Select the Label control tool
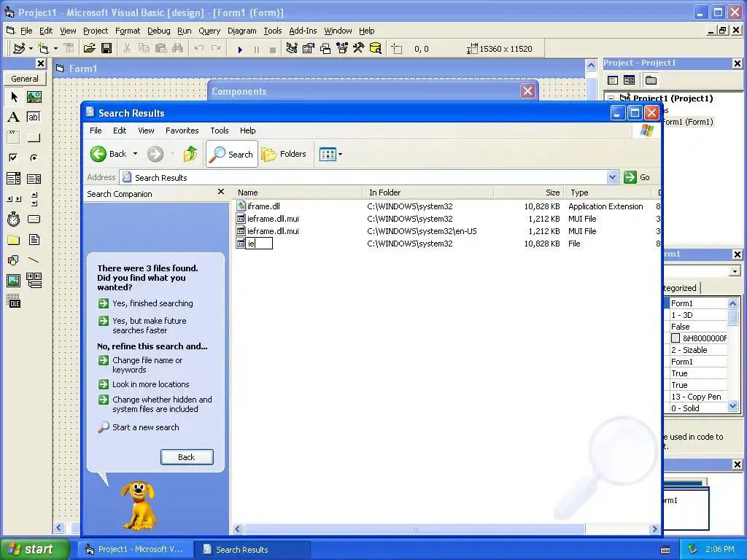Image resolution: width=747 pixels, height=560 pixels. point(14,117)
